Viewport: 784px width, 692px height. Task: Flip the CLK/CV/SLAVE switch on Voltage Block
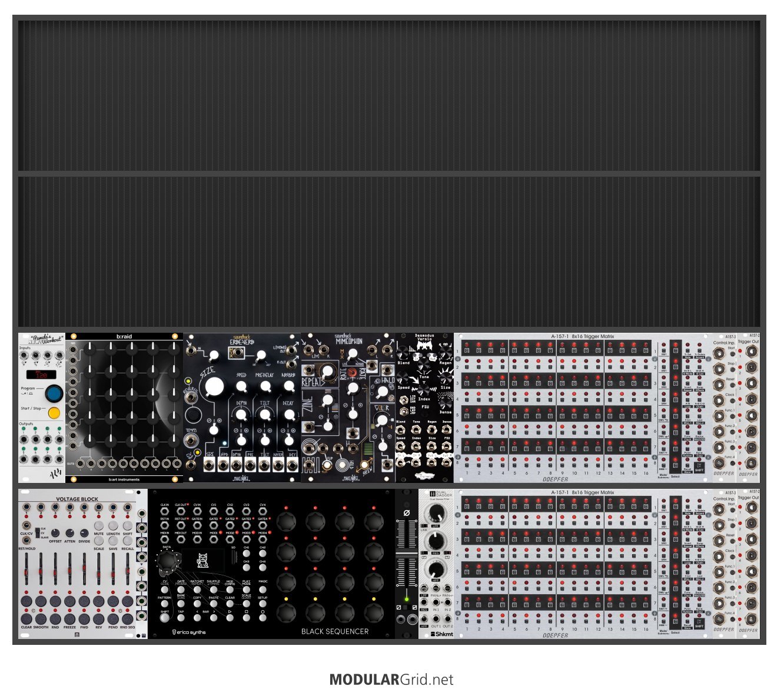(37, 532)
